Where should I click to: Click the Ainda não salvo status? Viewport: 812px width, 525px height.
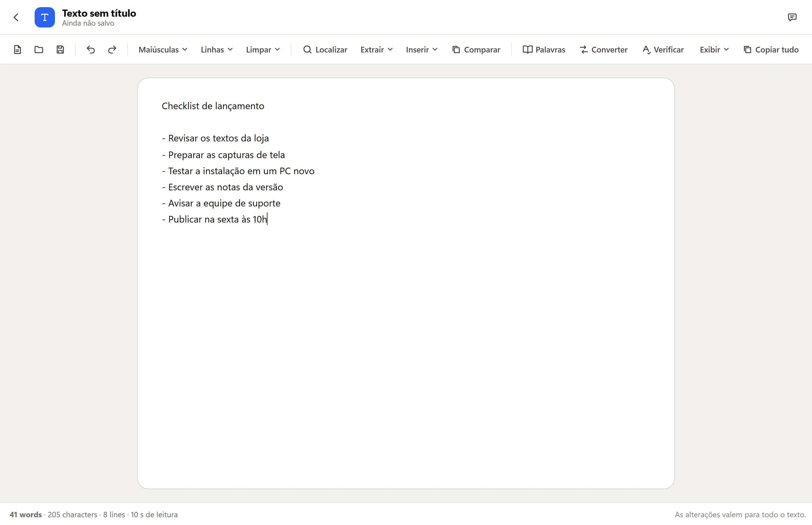(88, 23)
